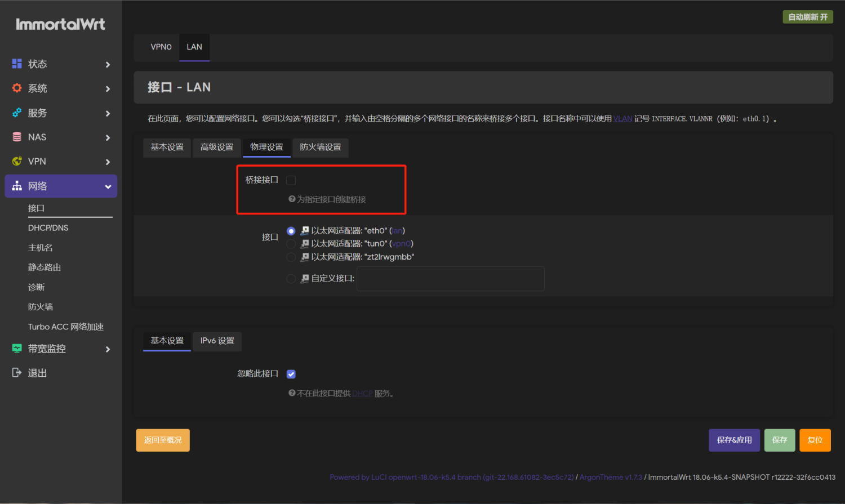This screenshot has height=504, width=845.
Task: Click the 带宽监控 monitor icon
Action: point(17,349)
